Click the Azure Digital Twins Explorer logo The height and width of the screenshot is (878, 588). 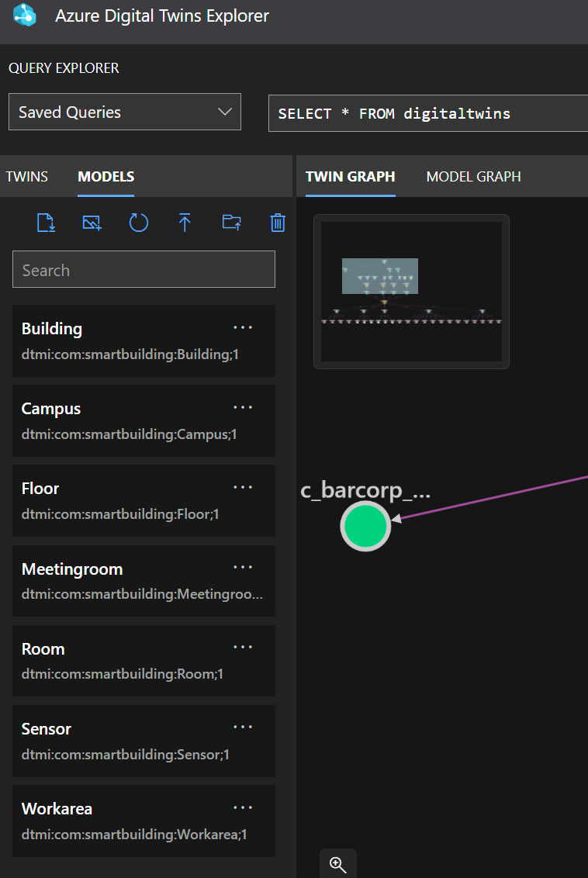[x=25, y=16]
